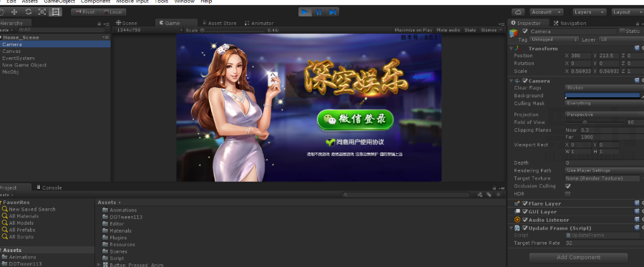Switch to the Animator tab
Image resolution: width=644 pixels, height=267 pixels.
pyautogui.click(x=259, y=23)
